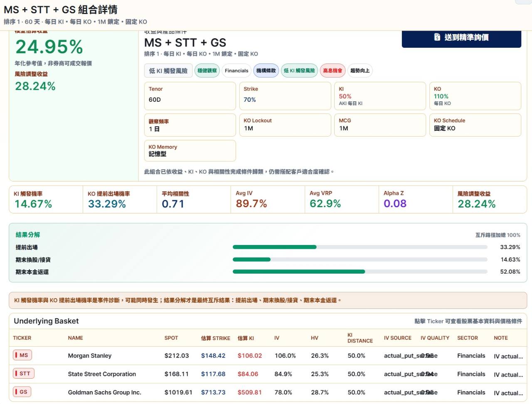Click the 期末本金返還 progress bar
Screen dimensions: 532x404
[360, 272]
